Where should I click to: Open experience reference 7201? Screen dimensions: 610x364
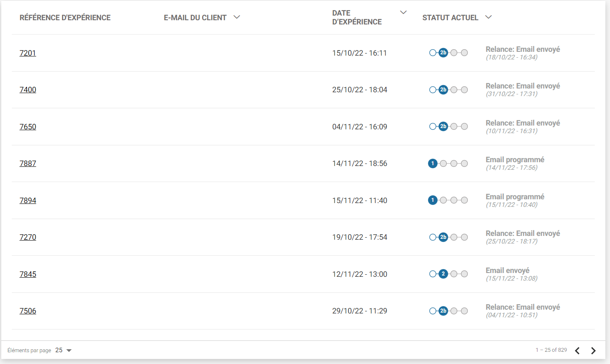(x=28, y=53)
